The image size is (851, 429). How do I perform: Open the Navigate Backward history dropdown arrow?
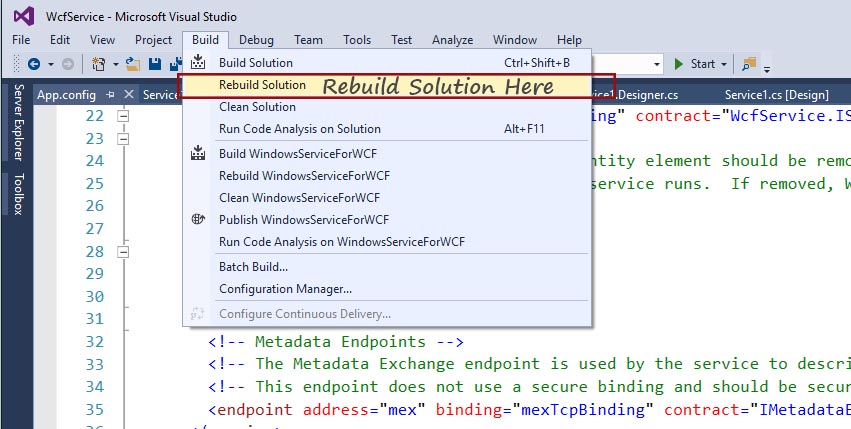(x=50, y=64)
